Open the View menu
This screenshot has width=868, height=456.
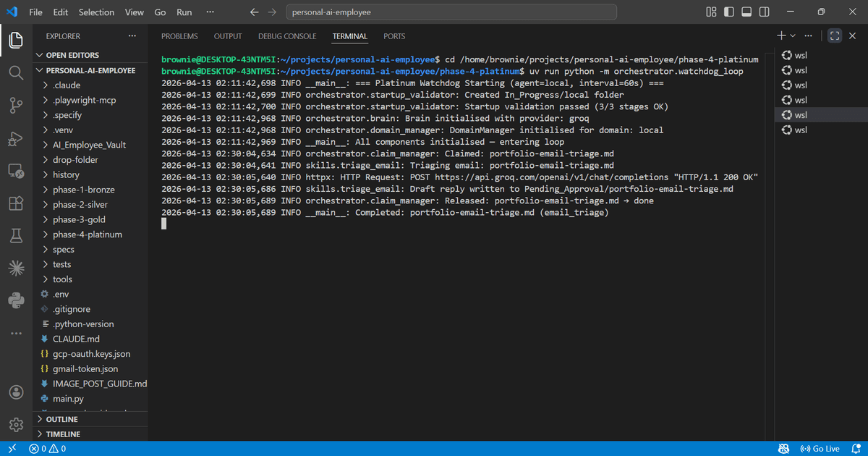click(x=135, y=12)
